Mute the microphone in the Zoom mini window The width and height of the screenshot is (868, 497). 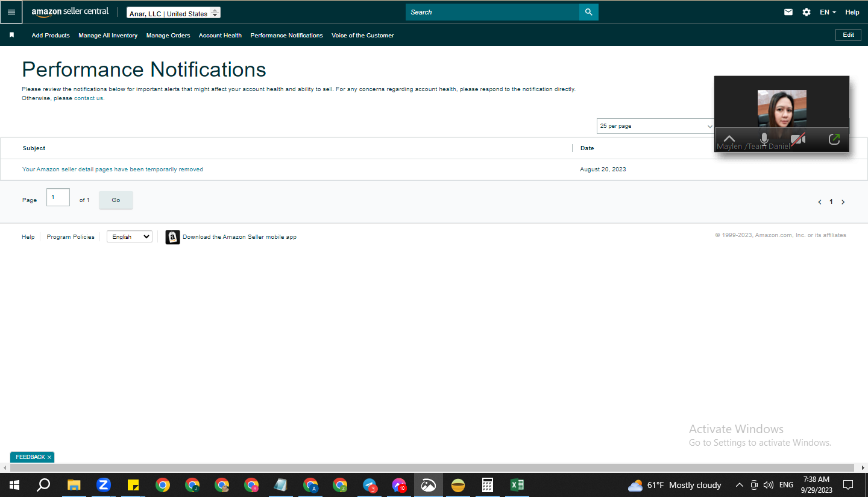pos(764,139)
